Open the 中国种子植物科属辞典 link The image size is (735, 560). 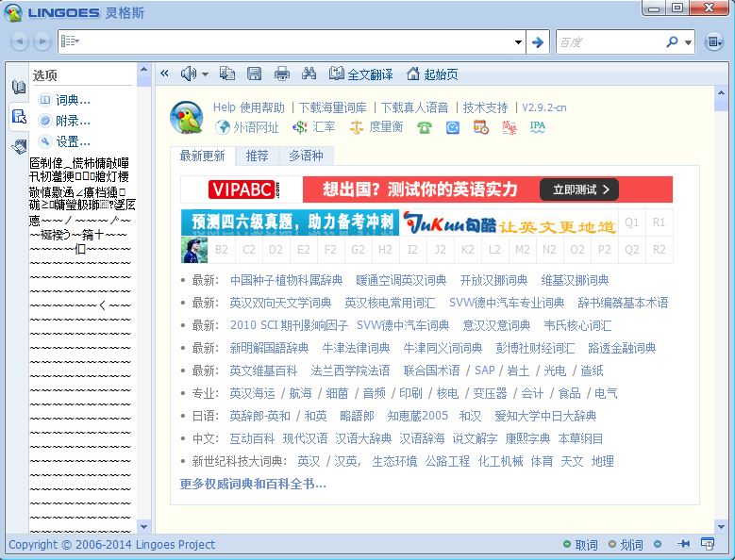287,280
